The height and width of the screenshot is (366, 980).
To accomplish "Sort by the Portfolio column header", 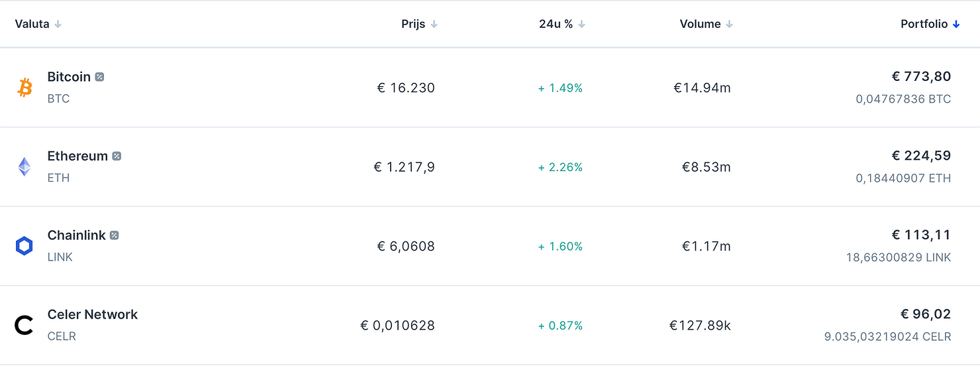I will click(x=924, y=24).
